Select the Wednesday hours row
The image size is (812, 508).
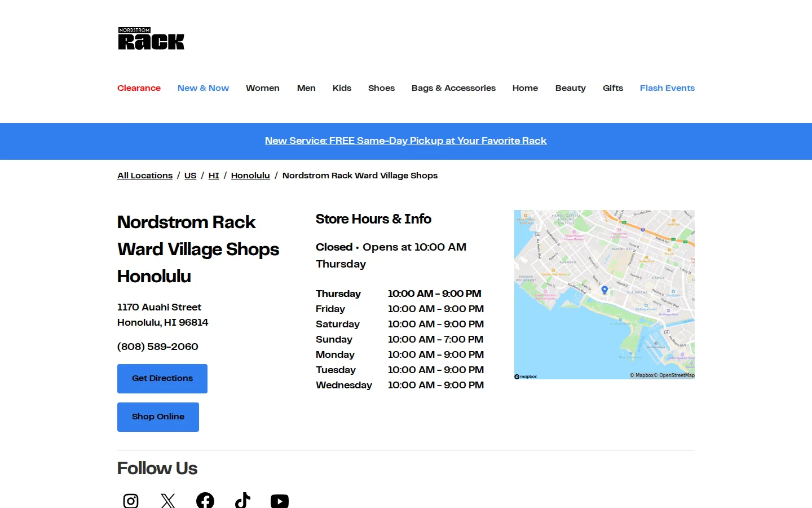coord(400,385)
